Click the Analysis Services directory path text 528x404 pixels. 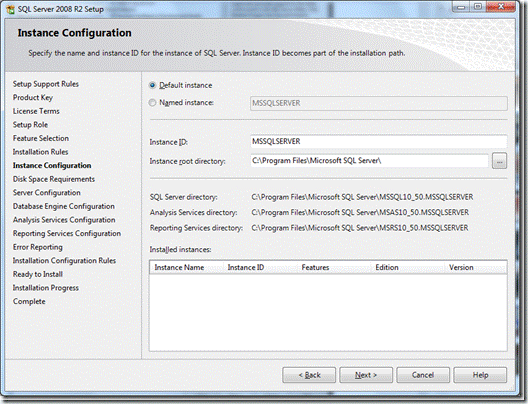click(x=360, y=212)
